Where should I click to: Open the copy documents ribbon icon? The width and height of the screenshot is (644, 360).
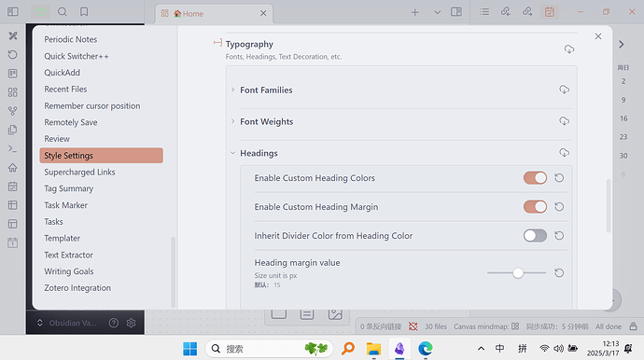[13, 130]
